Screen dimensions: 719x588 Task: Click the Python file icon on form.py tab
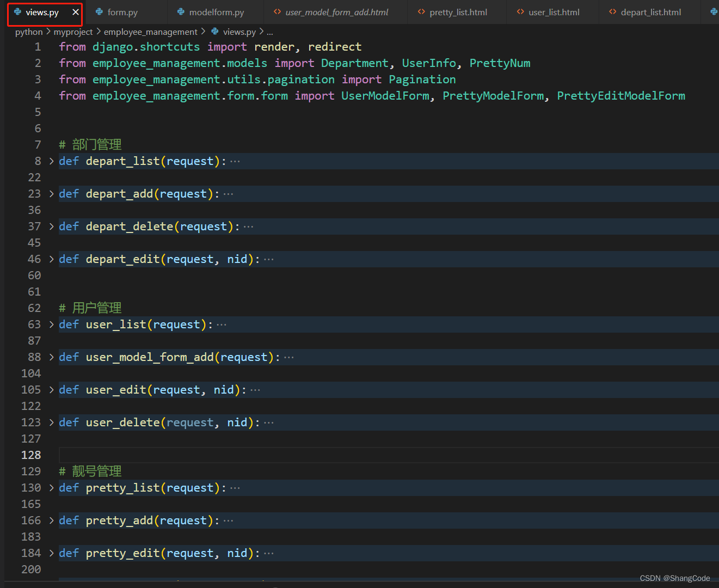pos(99,11)
